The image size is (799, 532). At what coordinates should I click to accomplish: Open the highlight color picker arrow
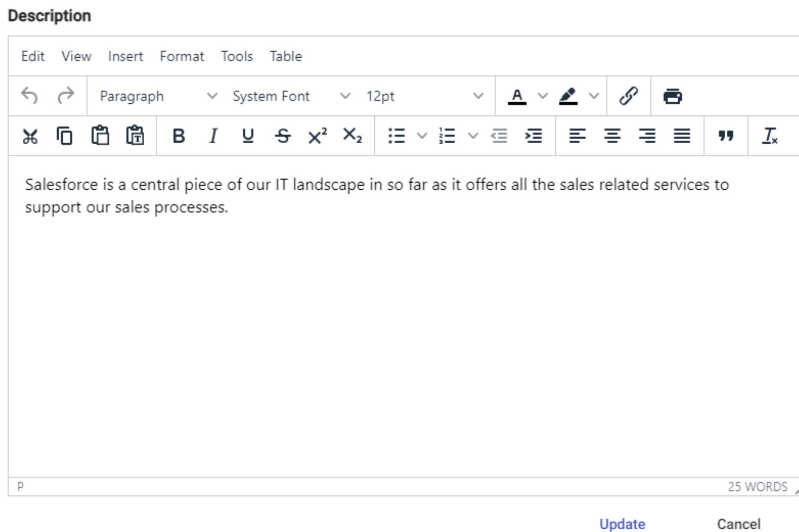[594, 96]
